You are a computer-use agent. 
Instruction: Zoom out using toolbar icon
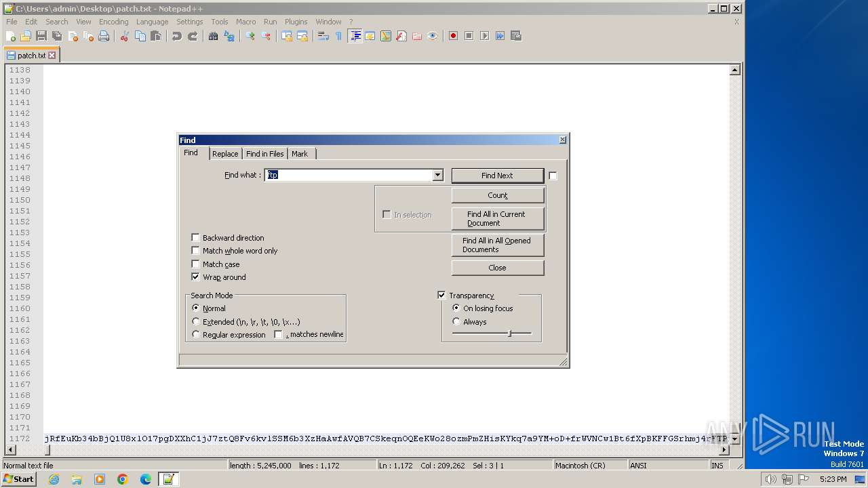pyautogui.click(x=266, y=36)
